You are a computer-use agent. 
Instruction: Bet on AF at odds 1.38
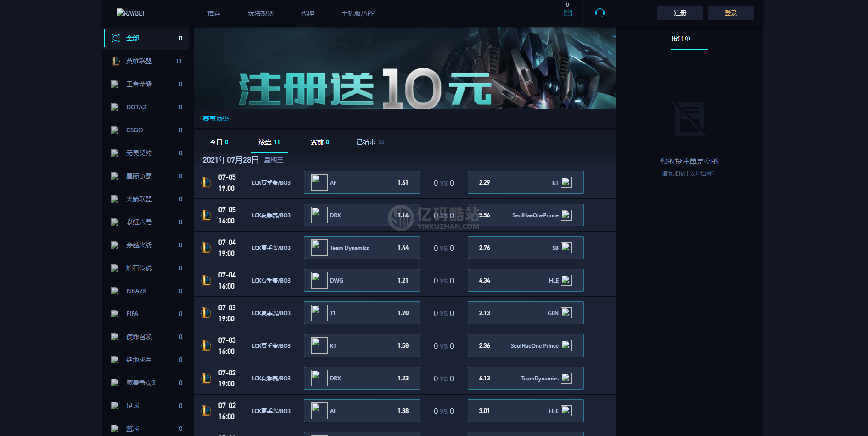point(362,411)
